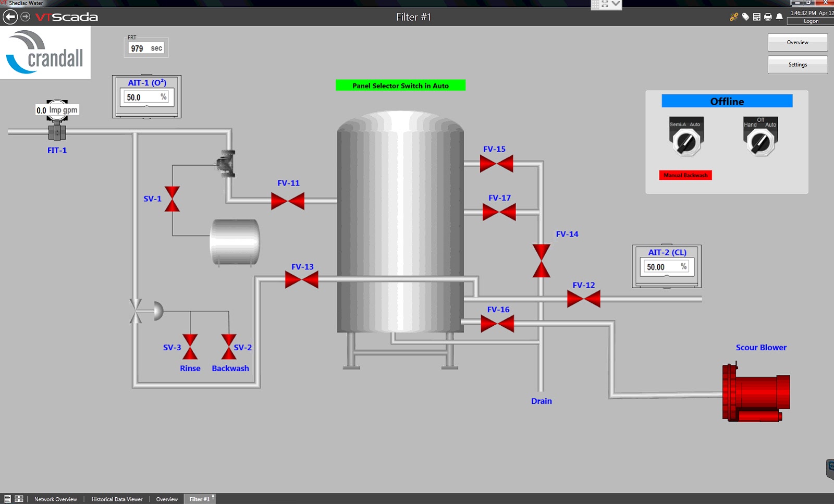Viewport: 834px width, 504px height.
Task: Click the forward navigation arrow dropdown
Action: pos(24,17)
